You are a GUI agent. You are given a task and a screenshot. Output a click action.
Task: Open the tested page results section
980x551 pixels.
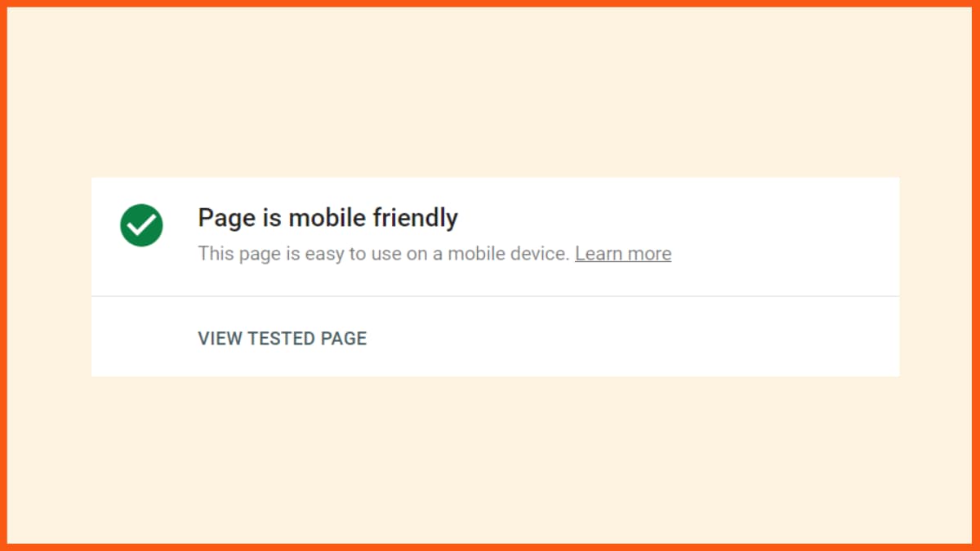[282, 338]
